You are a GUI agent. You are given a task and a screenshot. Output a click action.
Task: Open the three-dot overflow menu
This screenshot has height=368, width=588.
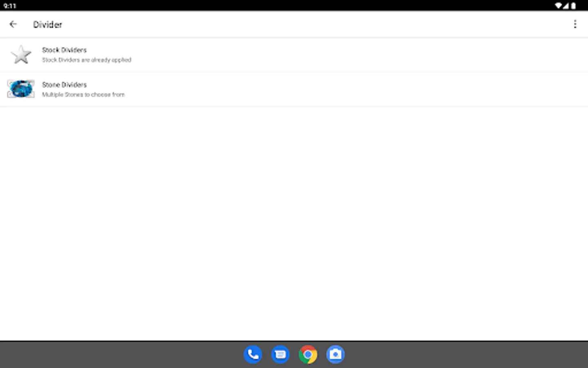click(x=575, y=24)
